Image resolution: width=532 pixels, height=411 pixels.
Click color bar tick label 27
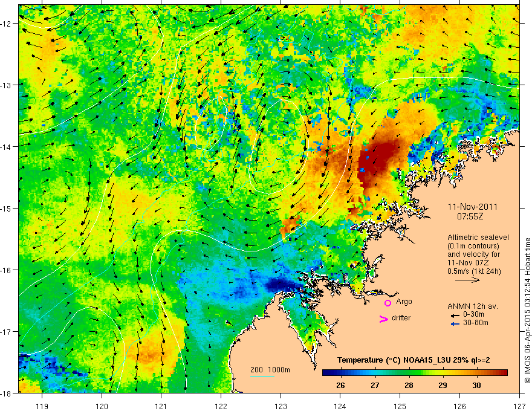pyautogui.click(x=375, y=386)
